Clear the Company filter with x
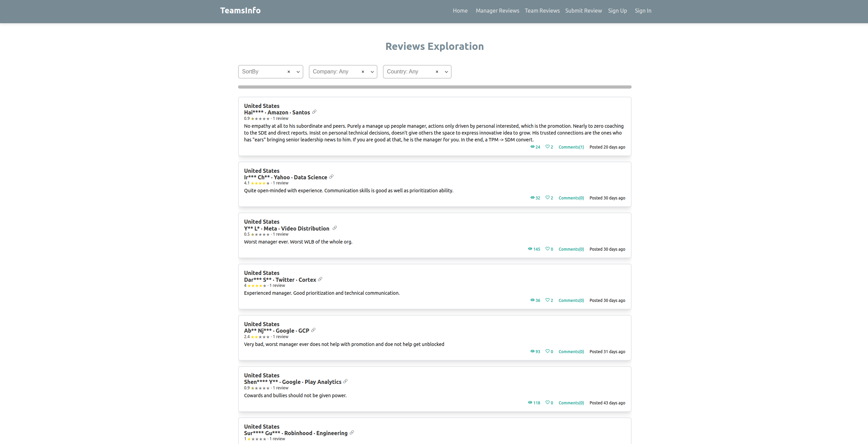Screen dimensions: 868x444 363,72
